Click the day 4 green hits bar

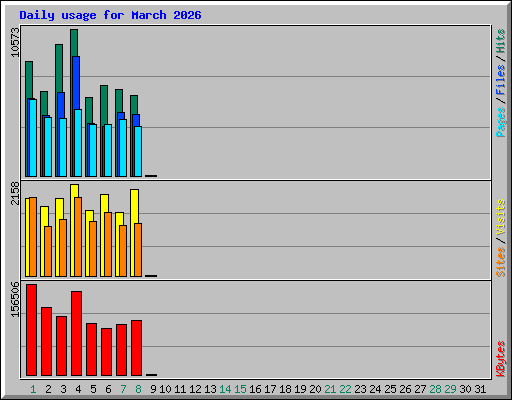coord(74,43)
